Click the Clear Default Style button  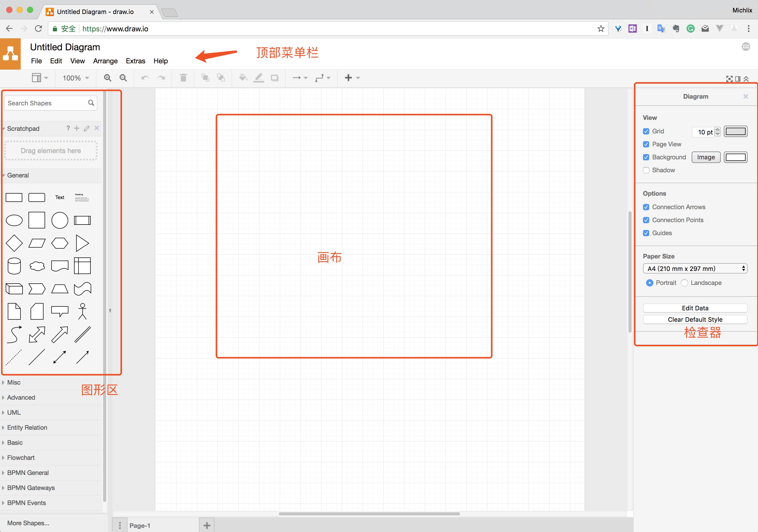coord(695,319)
